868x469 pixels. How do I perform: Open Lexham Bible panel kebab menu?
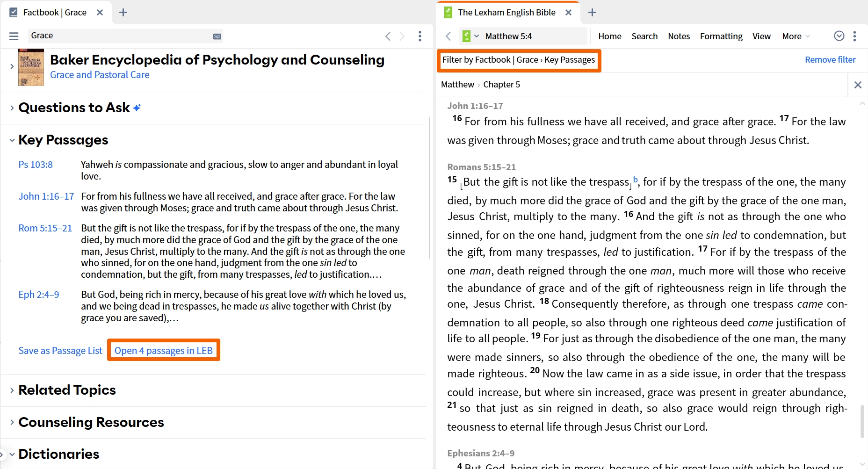(854, 36)
